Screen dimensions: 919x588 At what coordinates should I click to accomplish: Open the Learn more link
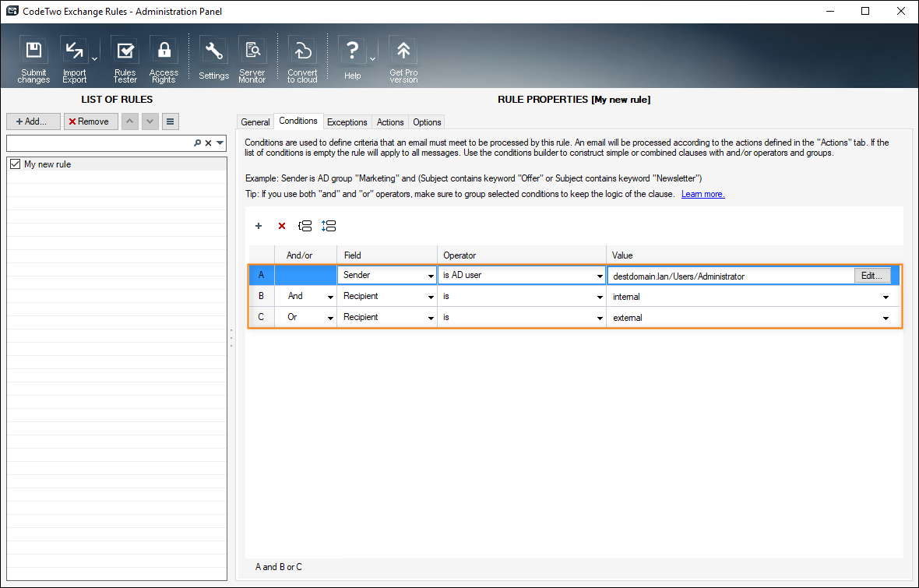(x=702, y=194)
